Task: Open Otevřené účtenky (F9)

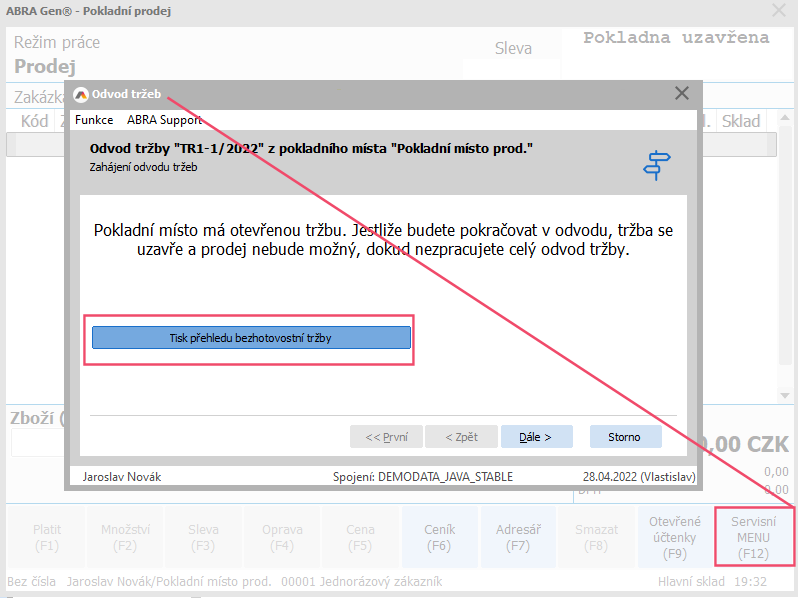Action: tap(673, 537)
